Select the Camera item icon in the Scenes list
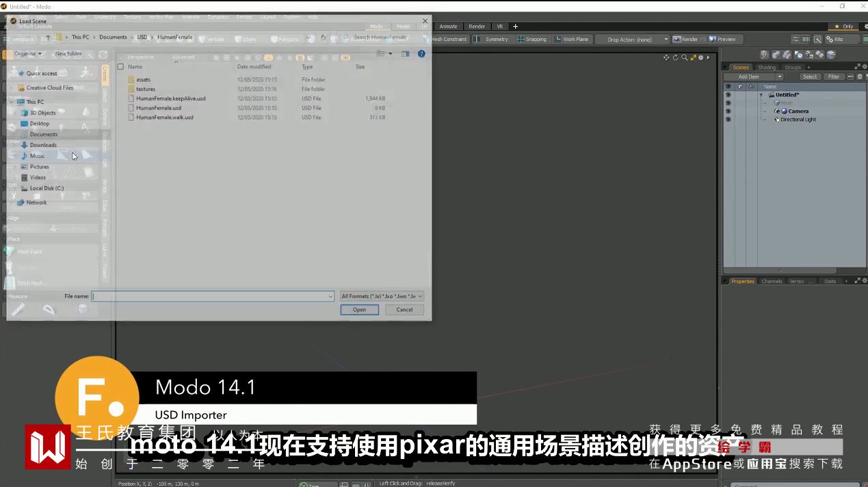The height and width of the screenshot is (487, 868). [x=785, y=111]
